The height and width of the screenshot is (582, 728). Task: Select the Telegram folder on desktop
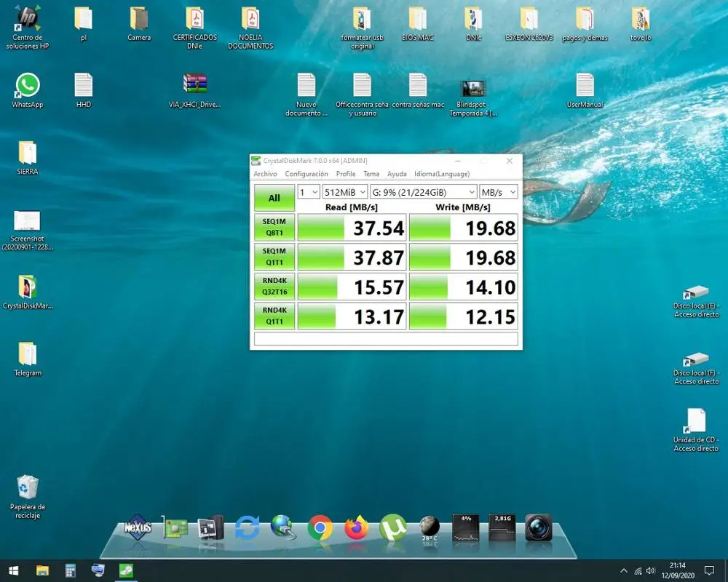point(28,354)
